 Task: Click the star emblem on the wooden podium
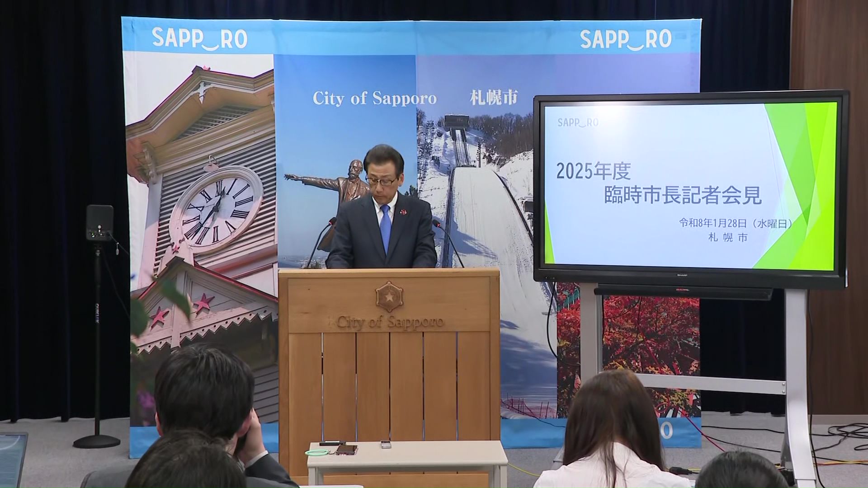pyautogui.click(x=389, y=297)
